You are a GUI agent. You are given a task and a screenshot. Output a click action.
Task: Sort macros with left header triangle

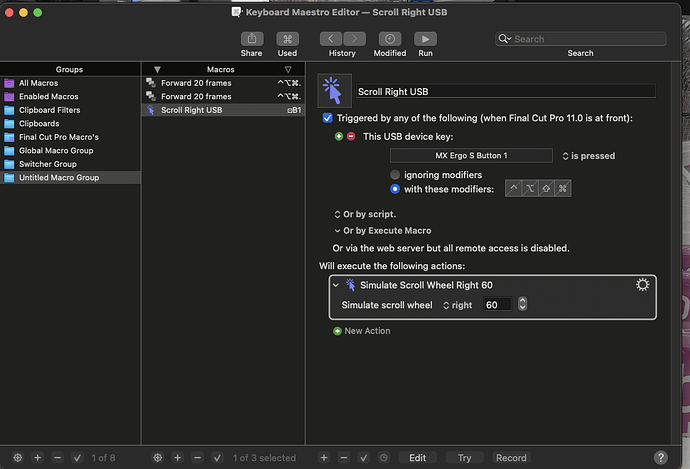(x=157, y=70)
